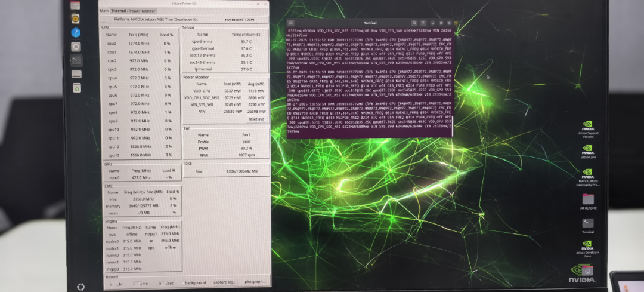This screenshot has width=644, height=292.
Task: Open Help question mark icon in dock
Action: click(76, 32)
